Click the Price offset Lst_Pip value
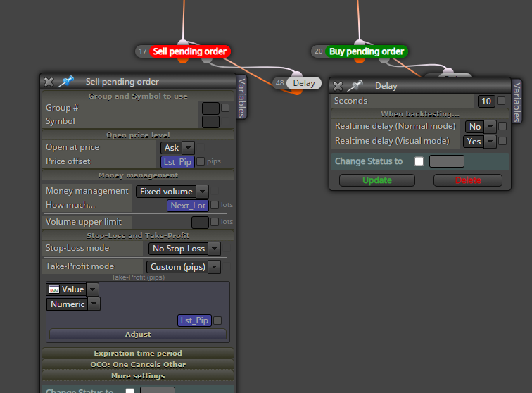 pyautogui.click(x=177, y=162)
